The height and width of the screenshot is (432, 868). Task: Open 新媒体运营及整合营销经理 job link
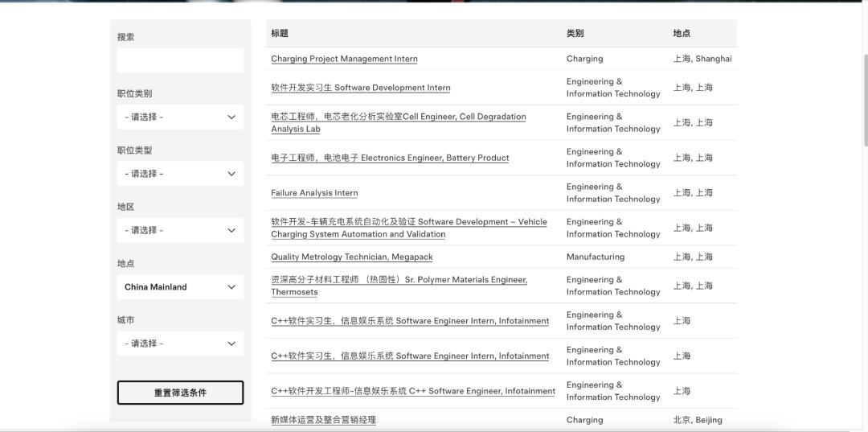click(323, 420)
